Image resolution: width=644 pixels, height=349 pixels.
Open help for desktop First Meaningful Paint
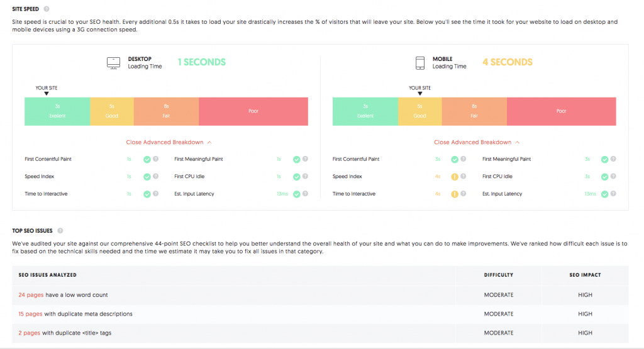[x=305, y=159]
